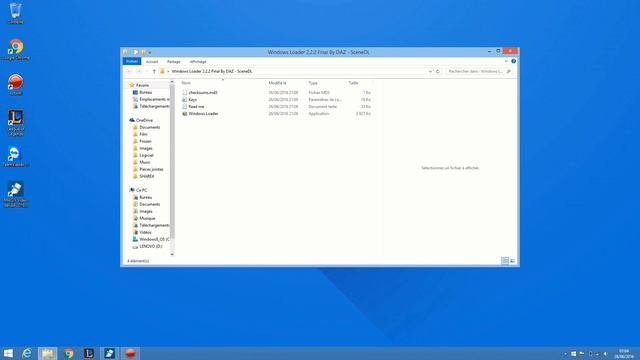Select the Movavi Video Editor desktop icon
This screenshot has width=640, height=360.
16,194
